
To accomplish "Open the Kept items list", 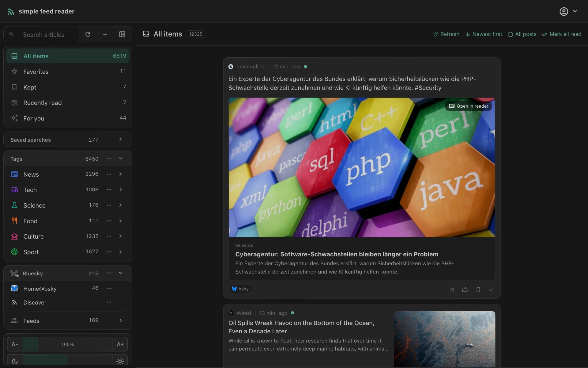I will pyautogui.click(x=68, y=87).
